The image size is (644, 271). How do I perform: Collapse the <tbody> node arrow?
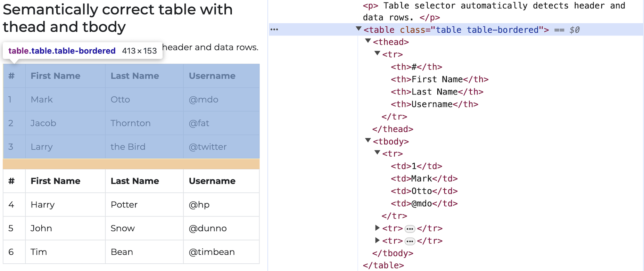point(368,141)
